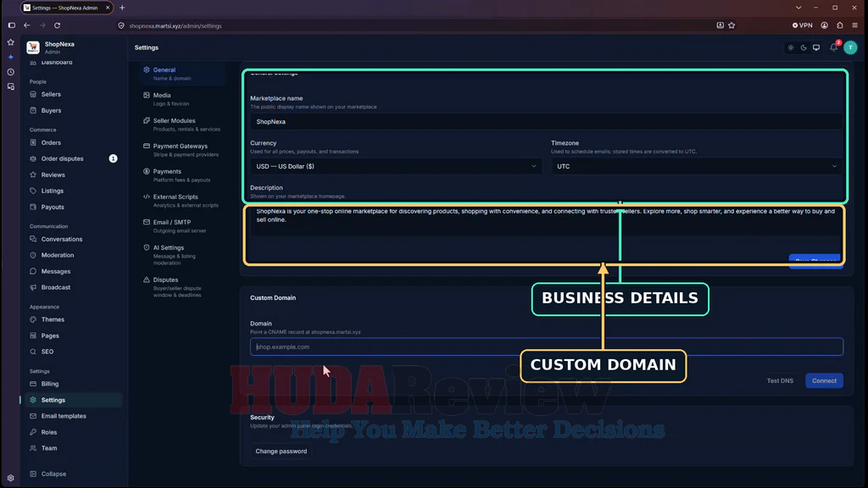The image size is (868, 488).
Task: Go to Order disputes in sidebar
Action: point(72,158)
